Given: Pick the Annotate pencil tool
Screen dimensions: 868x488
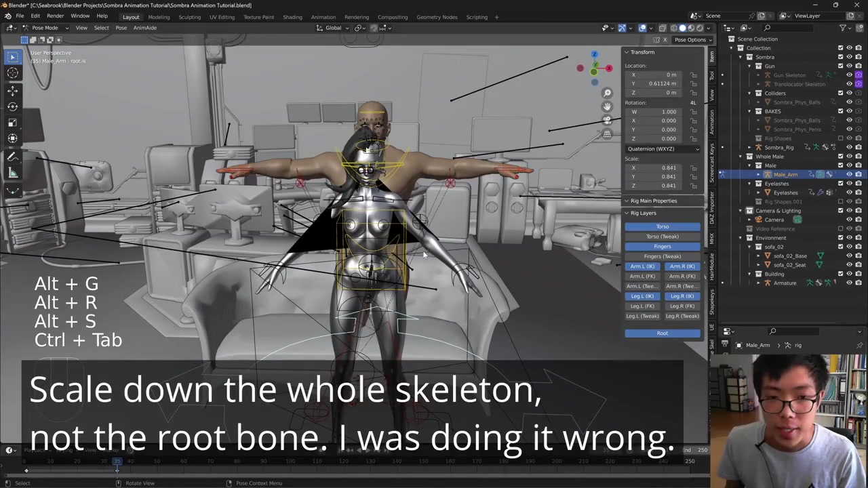Looking at the screenshot, I should pos(12,157).
